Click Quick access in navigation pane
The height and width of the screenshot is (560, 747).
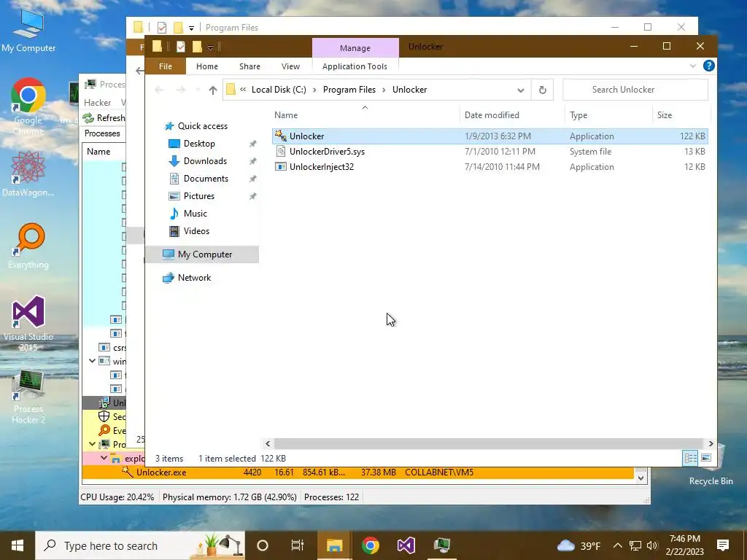click(202, 126)
